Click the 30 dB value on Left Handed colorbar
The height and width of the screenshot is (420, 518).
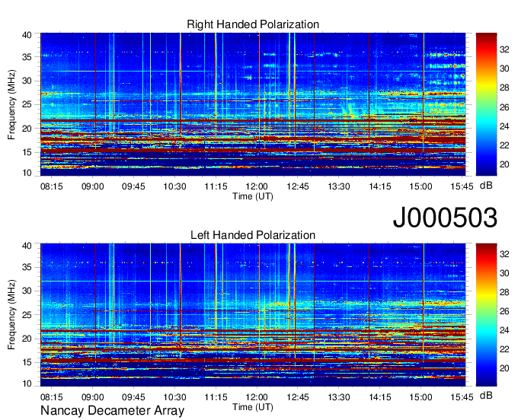(x=504, y=273)
